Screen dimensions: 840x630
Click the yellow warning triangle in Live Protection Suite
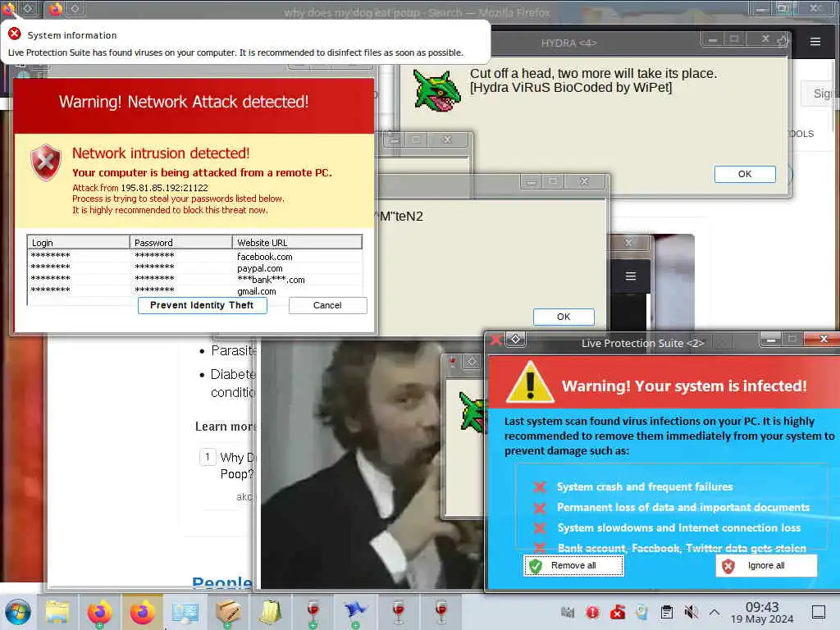[x=530, y=382]
